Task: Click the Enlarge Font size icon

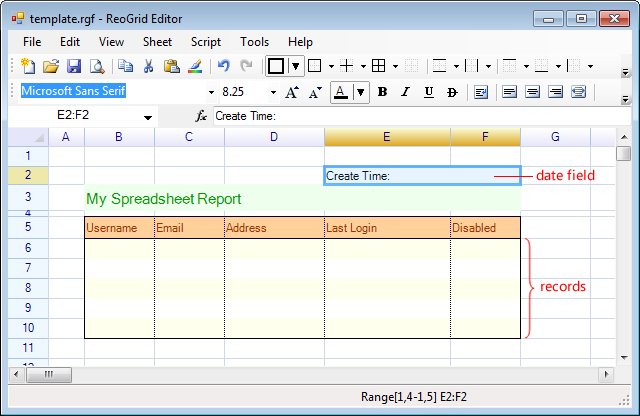Action: pyautogui.click(x=291, y=92)
